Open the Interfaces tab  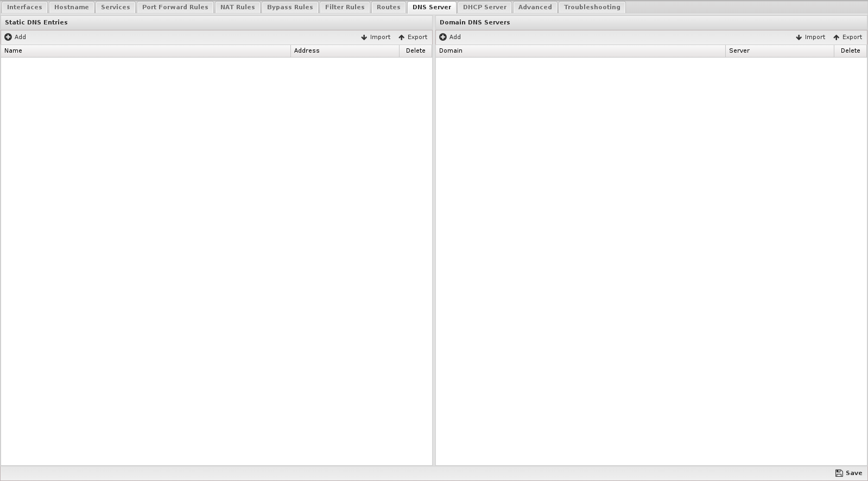point(24,7)
